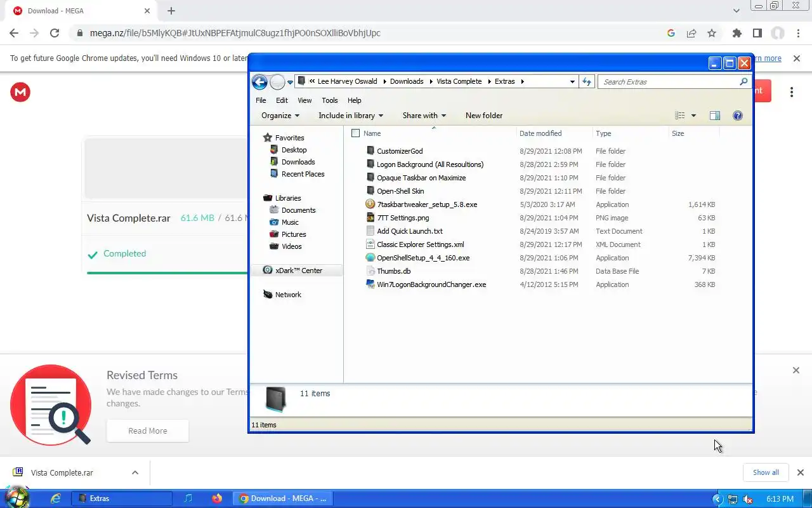Dismiss the Revised Terms banner
Viewport: 812px width, 508px height.
(796, 370)
